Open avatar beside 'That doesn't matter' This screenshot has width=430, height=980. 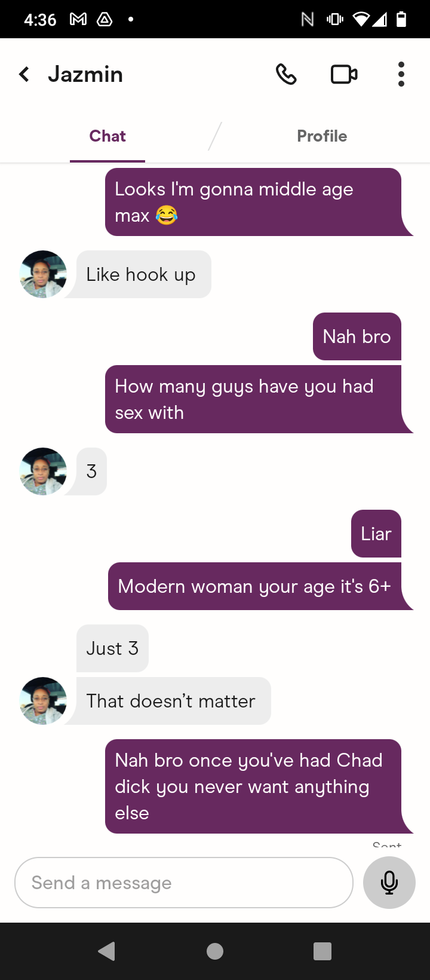pyautogui.click(x=43, y=701)
